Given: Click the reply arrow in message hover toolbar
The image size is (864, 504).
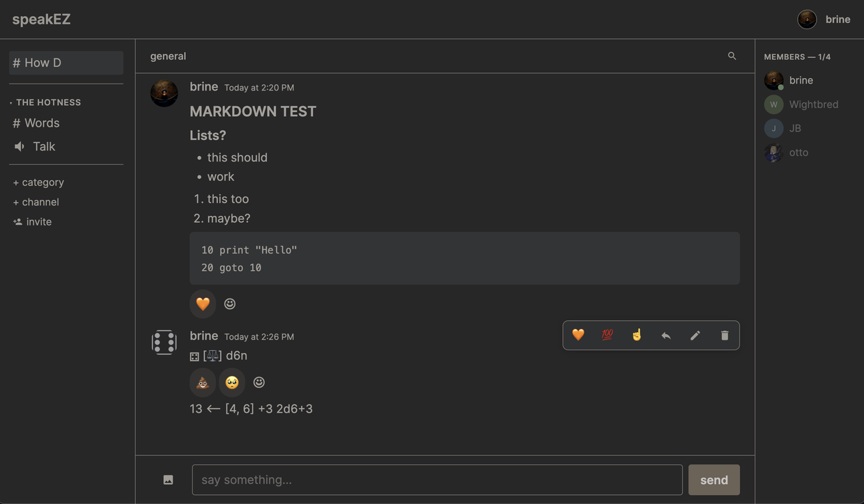Looking at the screenshot, I should tap(666, 336).
